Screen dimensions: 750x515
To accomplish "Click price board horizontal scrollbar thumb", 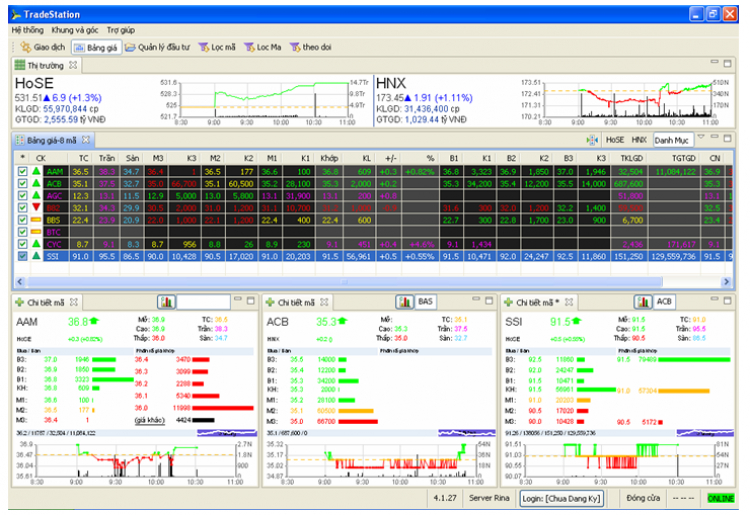I will pyautogui.click(x=344, y=282).
